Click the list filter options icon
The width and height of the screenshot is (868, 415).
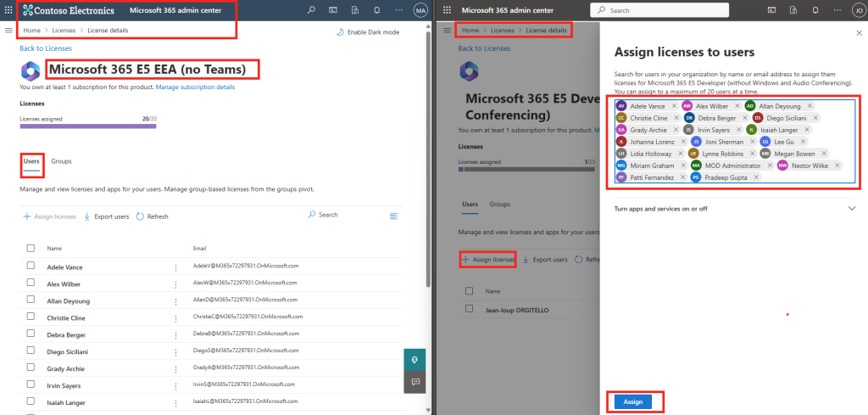click(393, 216)
